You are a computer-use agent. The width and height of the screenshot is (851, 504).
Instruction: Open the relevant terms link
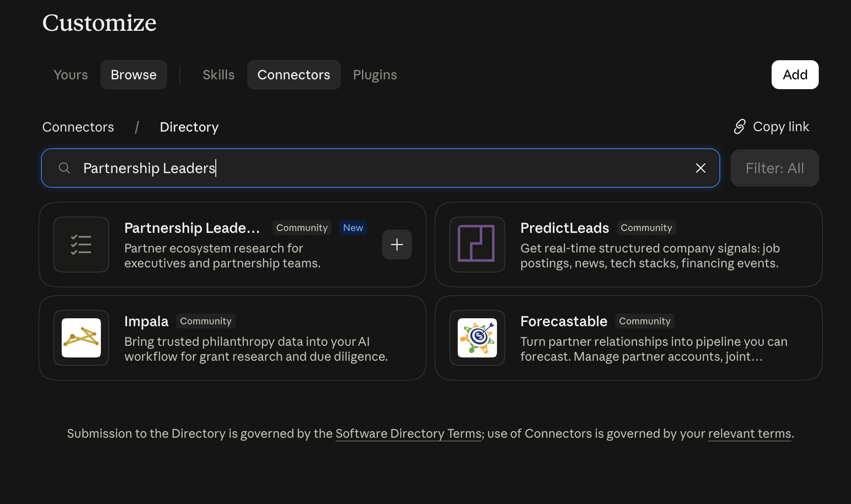pos(750,434)
